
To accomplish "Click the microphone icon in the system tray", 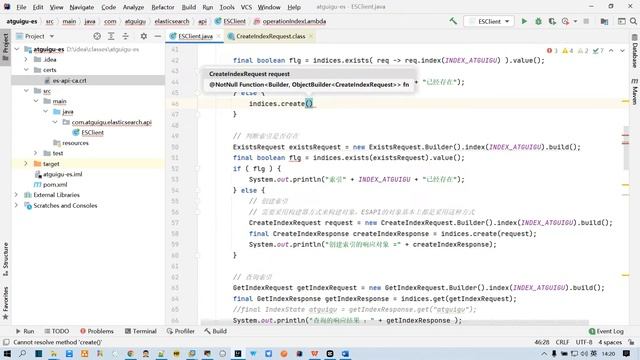I will (554, 353).
